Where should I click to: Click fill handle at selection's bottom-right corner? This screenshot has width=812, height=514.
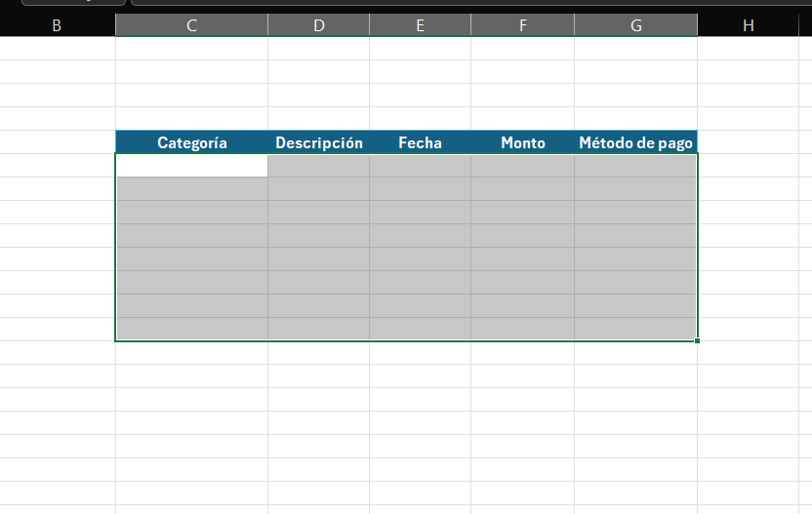coord(698,340)
